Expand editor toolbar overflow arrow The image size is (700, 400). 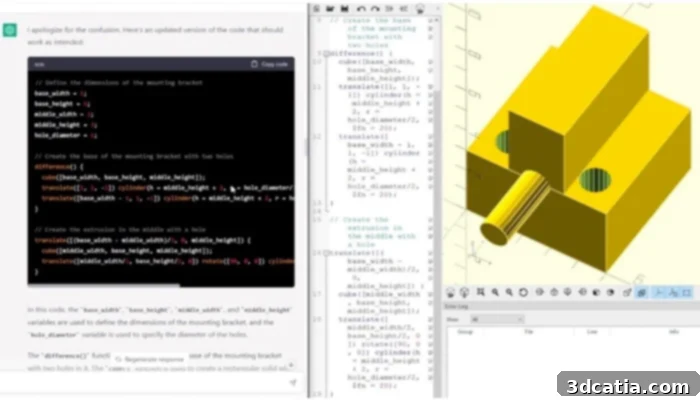click(438, 8)
